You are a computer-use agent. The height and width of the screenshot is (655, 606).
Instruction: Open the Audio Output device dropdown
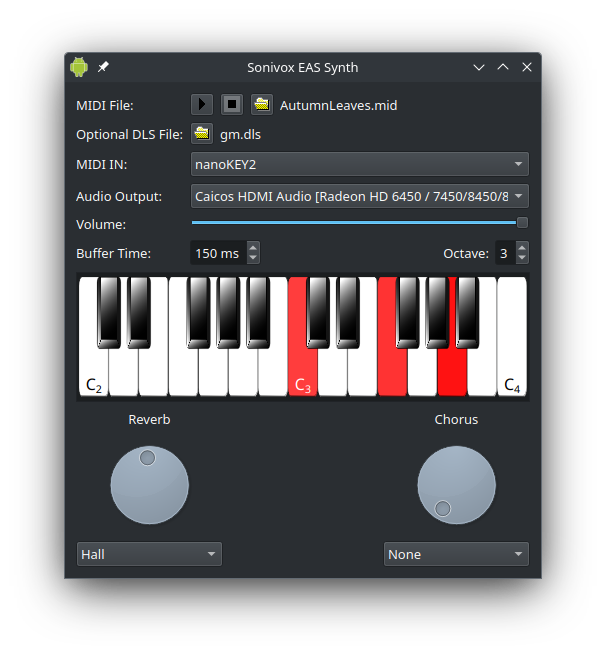[x=360, y=196]
